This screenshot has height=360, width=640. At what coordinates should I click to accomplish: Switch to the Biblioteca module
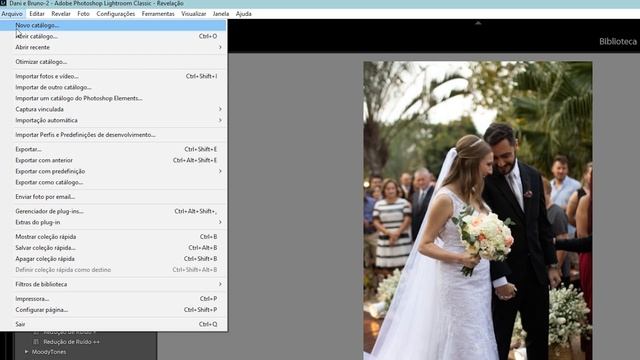(x=618, y=42)
